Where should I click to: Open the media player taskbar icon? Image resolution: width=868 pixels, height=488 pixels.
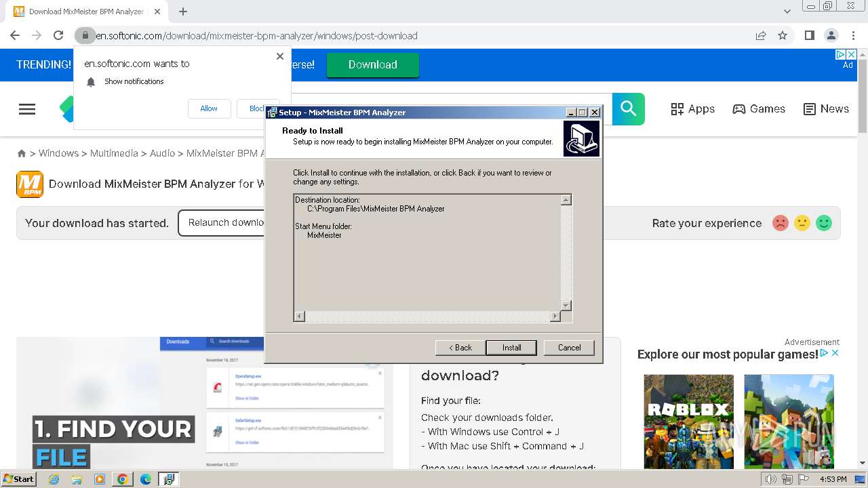click(x=100, y=479)
